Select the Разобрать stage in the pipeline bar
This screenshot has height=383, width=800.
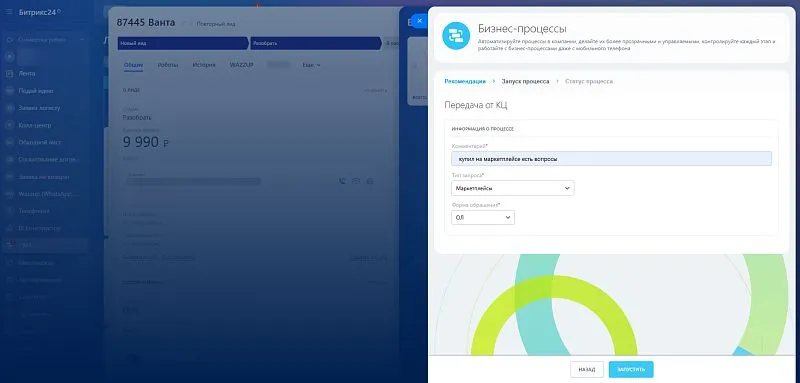[316, 43]
